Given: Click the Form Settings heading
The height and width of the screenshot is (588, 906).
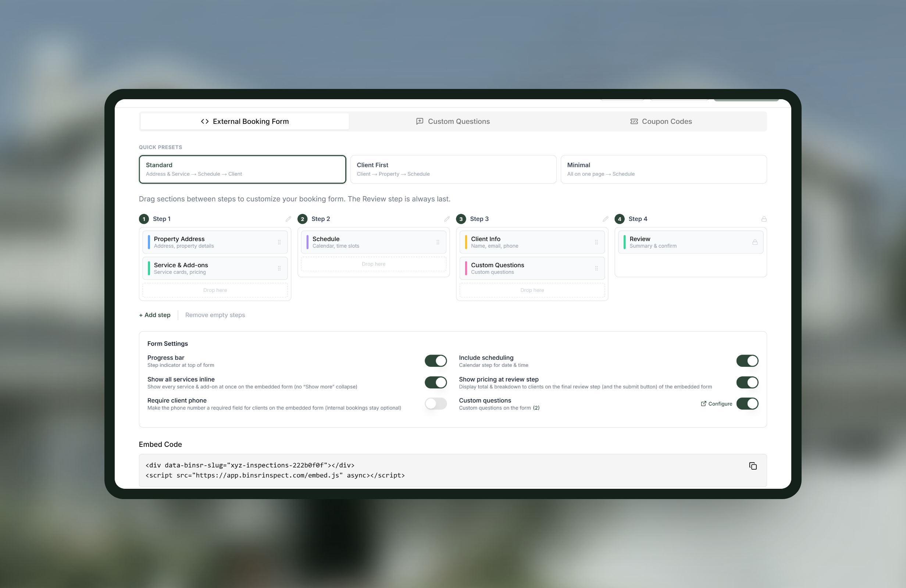Looking at the screenshot, I should coord(168,344).
